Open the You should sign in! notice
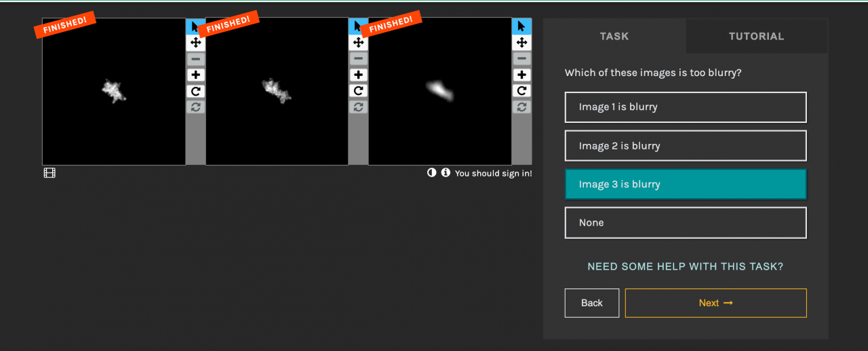Viewport: 868px width, 351px height. [494, 173]
